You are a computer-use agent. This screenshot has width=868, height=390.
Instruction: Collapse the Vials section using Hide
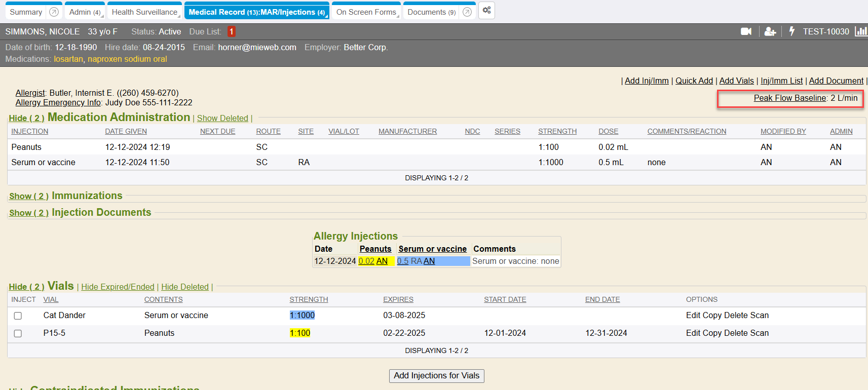point(26,287)
